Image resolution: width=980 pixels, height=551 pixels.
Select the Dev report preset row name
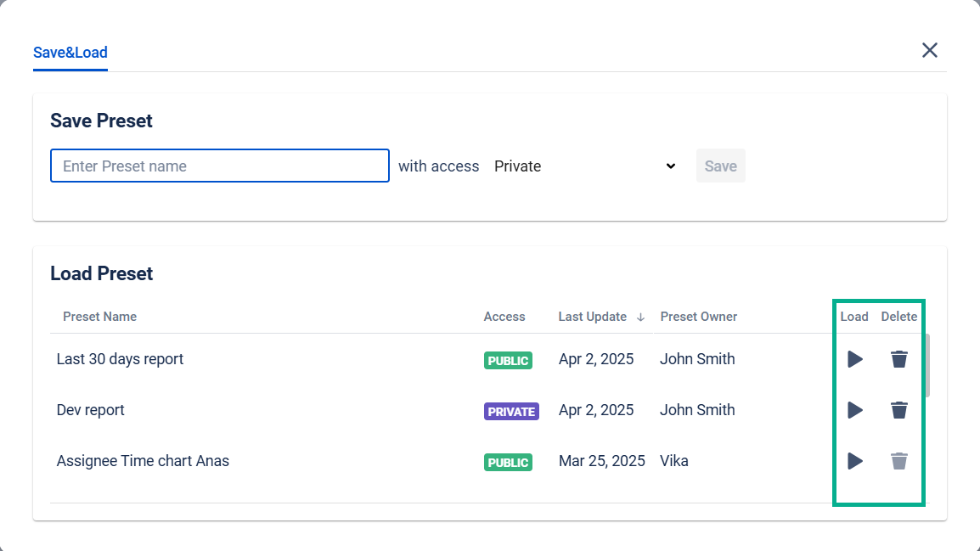[91, 410]
